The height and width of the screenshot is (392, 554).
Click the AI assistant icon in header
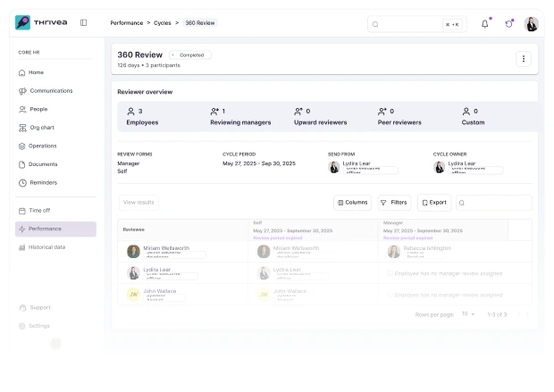509,23
